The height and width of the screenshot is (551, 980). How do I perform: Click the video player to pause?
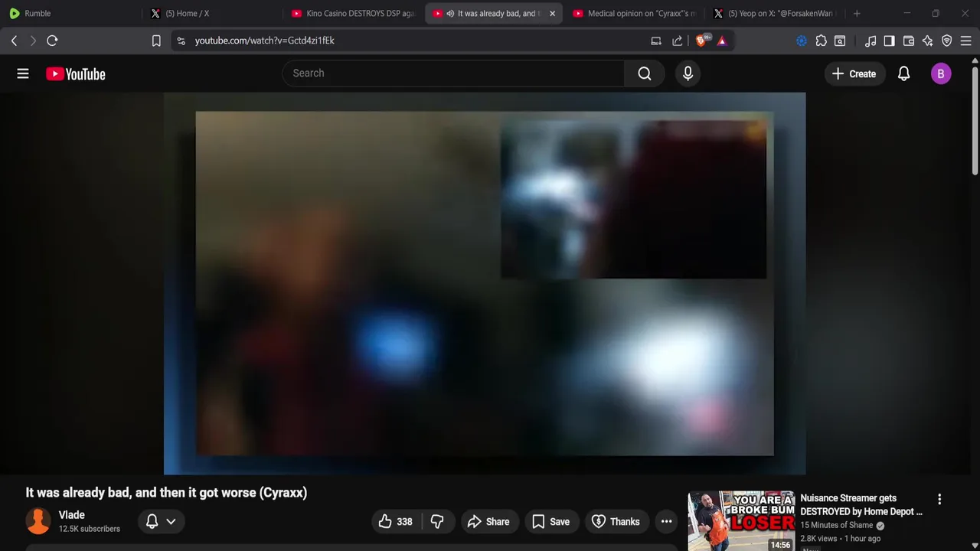point(485,283)
